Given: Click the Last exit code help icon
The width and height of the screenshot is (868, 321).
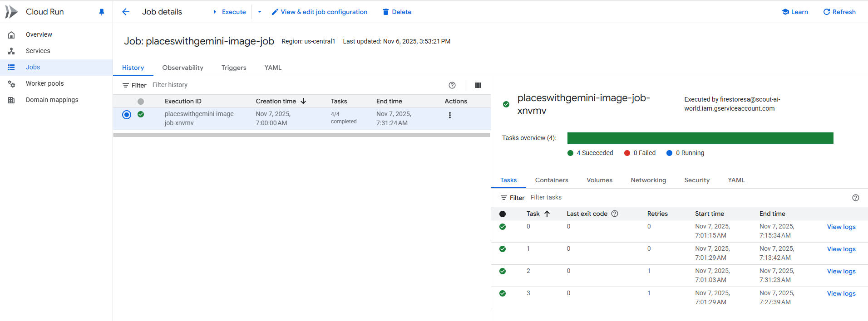Looking at the screenshot, I should coord(615,214).
